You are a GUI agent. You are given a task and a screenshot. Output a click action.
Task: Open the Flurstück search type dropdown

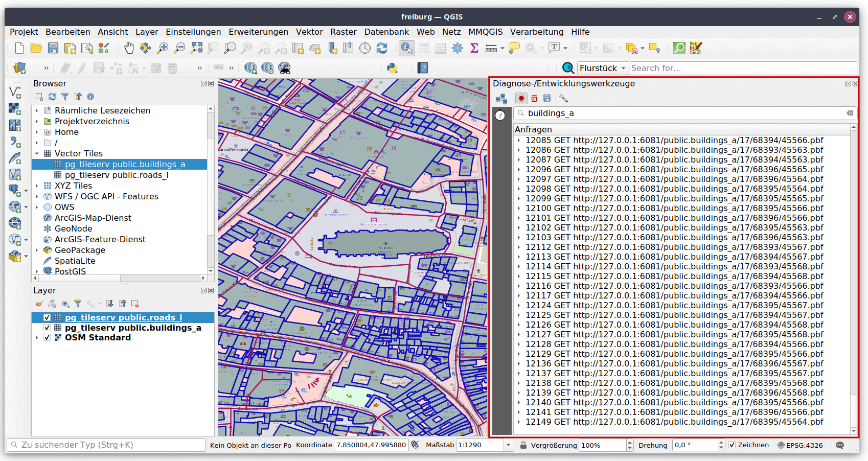[603, 68]
